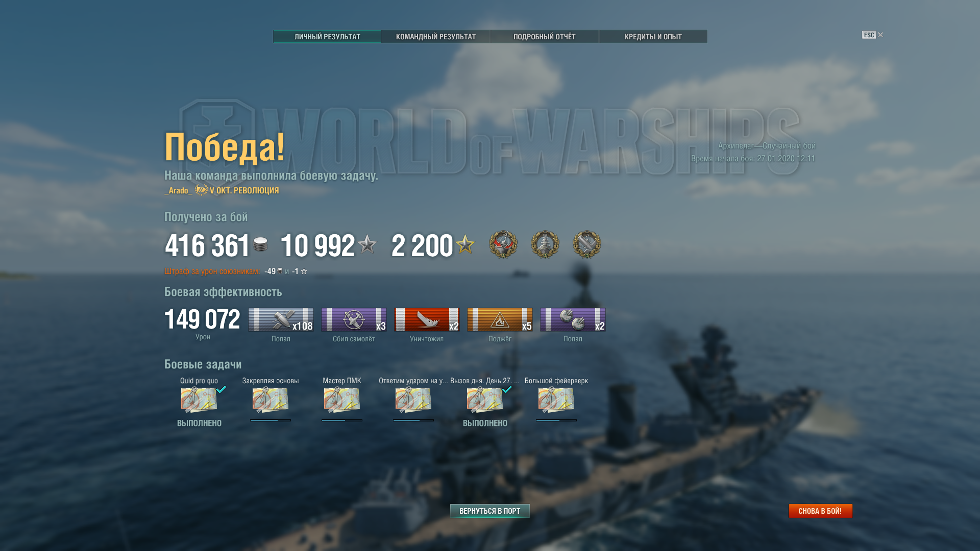Select the Личный результат tab
Viewport: 980px width, 551px height.
[x=327, y=37]
